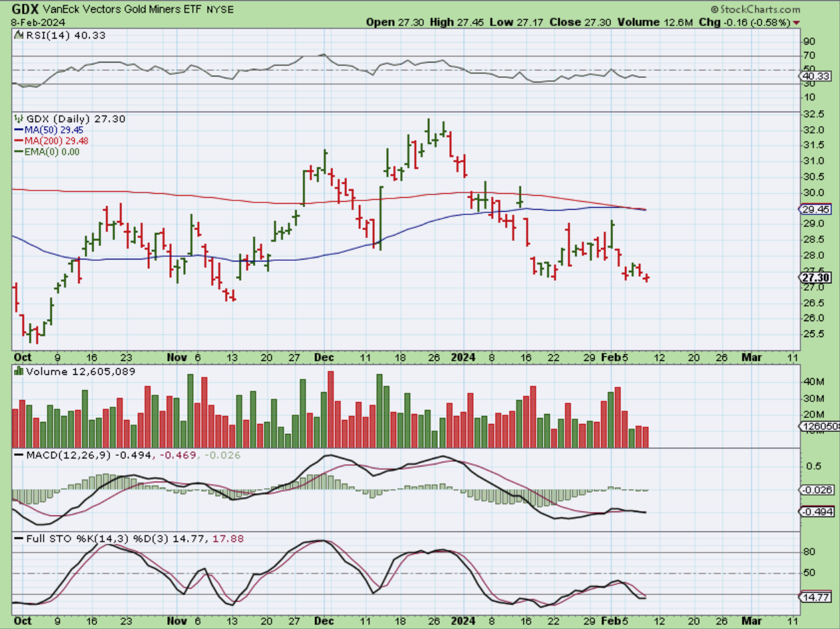The image size is (840, 629).
Task: Click 'Mar' on the date axis under Full STO
Action: pyautogui.click(x=751, y=621)
